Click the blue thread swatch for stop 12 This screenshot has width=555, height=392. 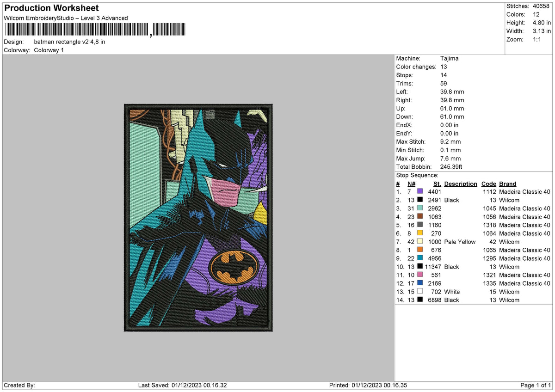[420, 283]
